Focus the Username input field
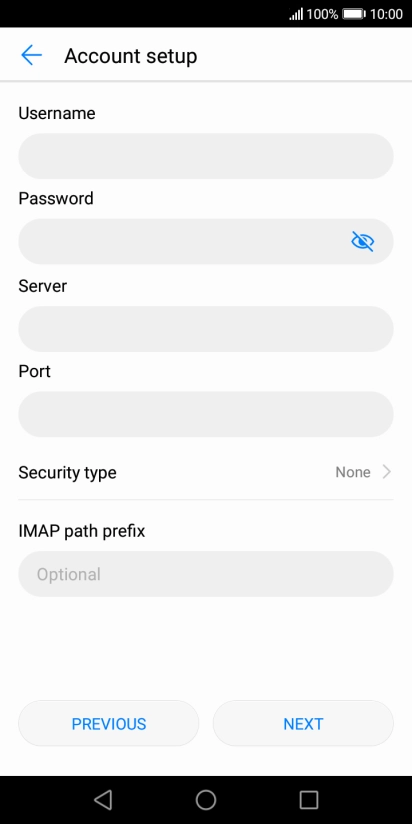The width and height of the screenshot is (412, 824). tap(206, 156)
